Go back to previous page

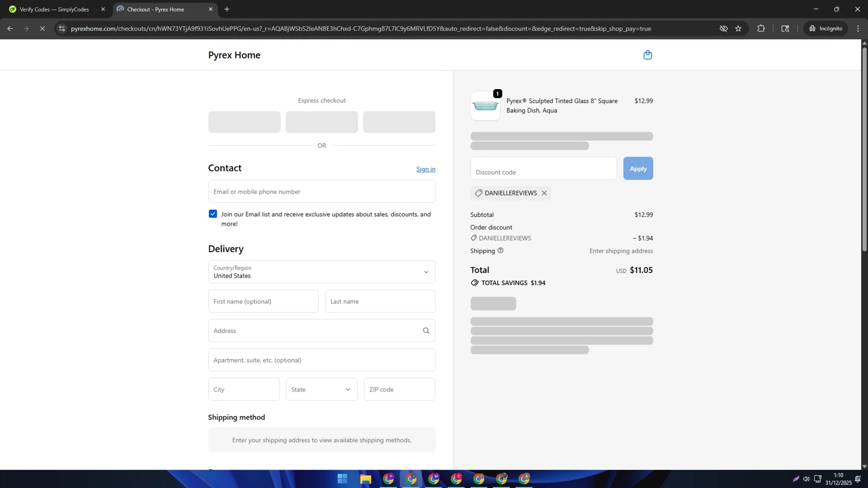pyautogui.click(x=10, y=28)
